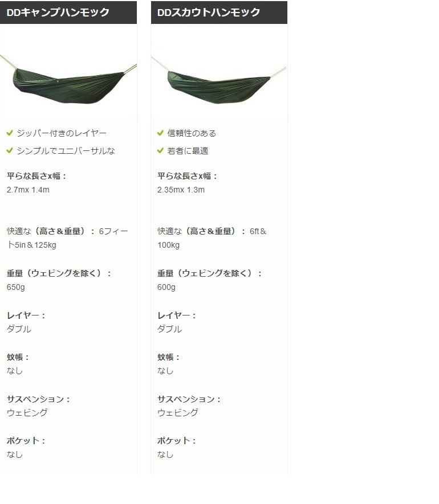The image size is (439, 504).
Task: Open the DD Camp hammock product image
Action: click(68, 79)
